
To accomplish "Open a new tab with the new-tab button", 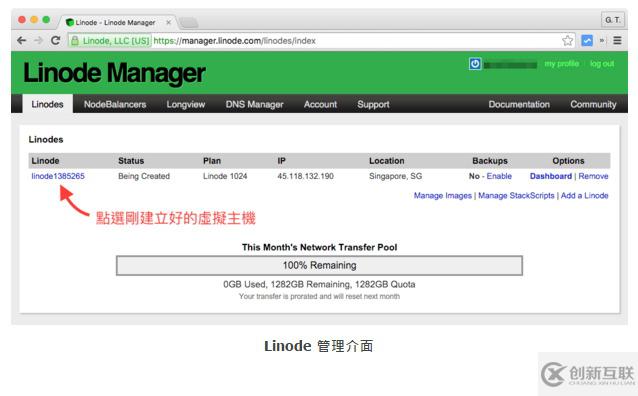I will coord(188,22).
